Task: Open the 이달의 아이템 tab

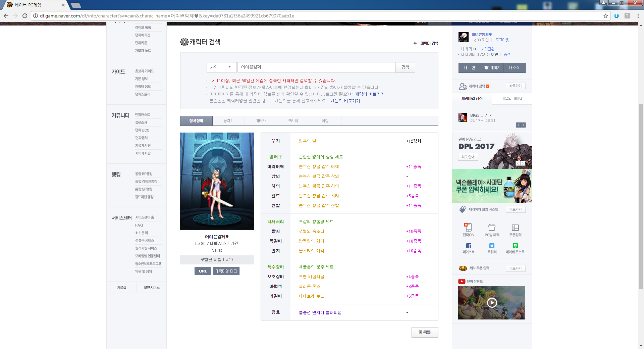Action: [512, 99]
